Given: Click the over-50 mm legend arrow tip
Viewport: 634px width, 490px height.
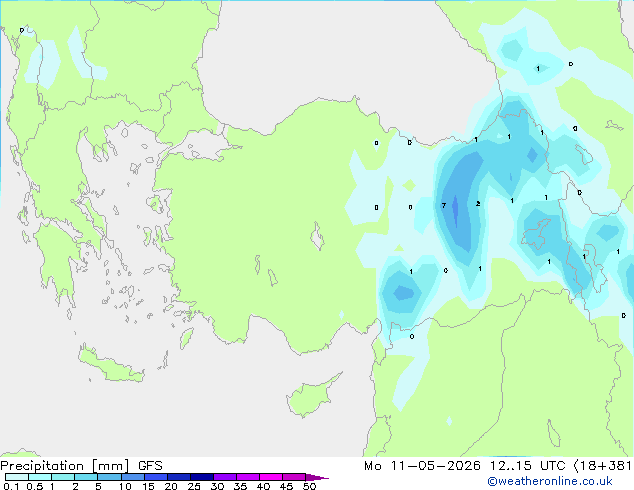Looking at the screenshot, I should click(317, 477).
